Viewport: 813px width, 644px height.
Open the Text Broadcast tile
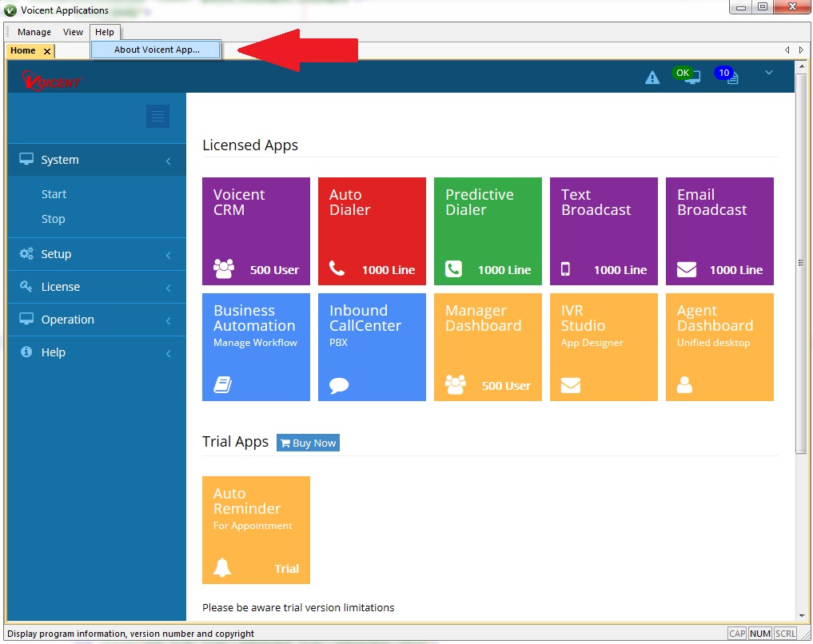click(x=604, y=231)
